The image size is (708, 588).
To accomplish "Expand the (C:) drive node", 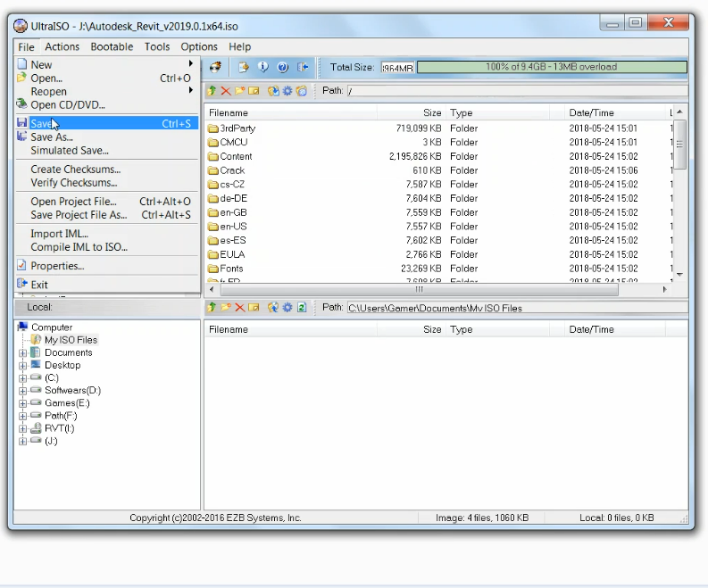I will (22, 378).
